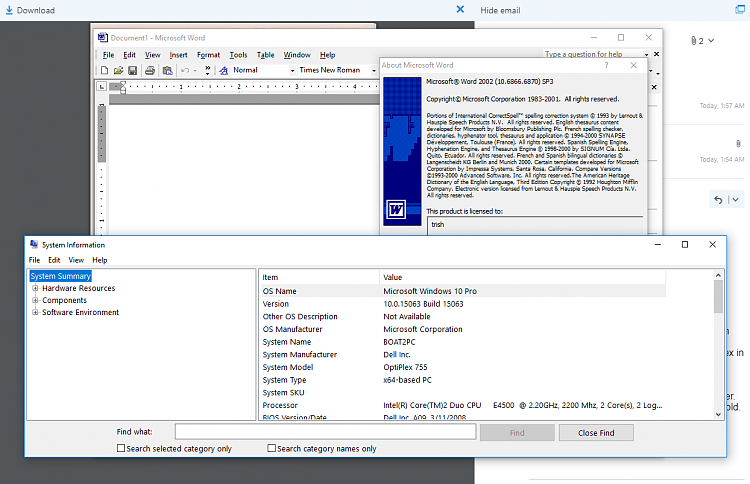Click the Hide email link
The image size is (750, 484).
500,10
